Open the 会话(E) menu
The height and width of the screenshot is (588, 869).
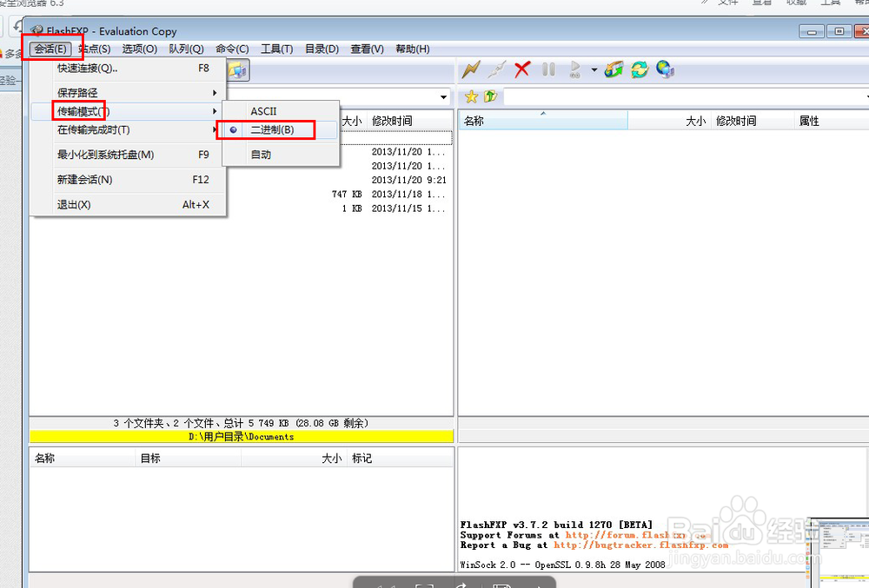pyautogui.click(x=50, y=49)
